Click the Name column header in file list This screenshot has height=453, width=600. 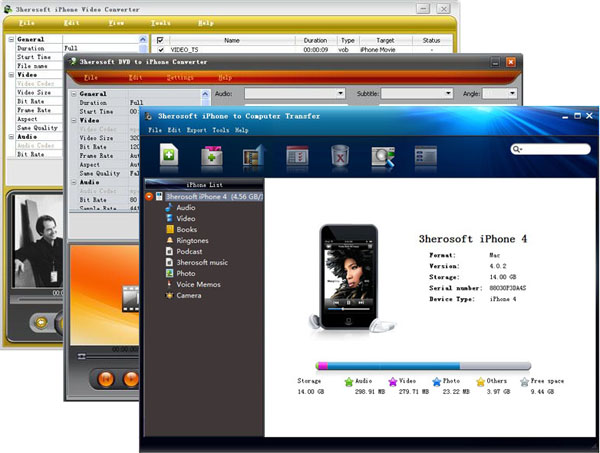click(x=232, y=40)
